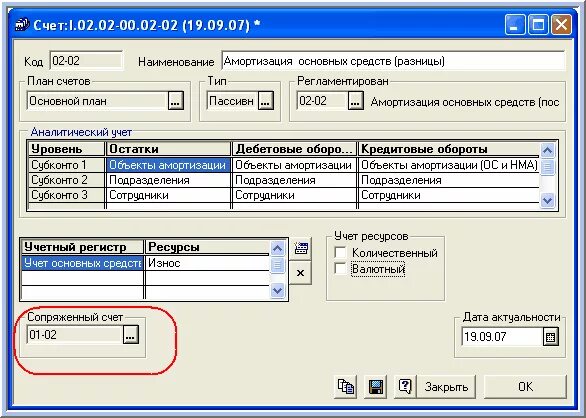This screenshot has height=418, width=586.
Task: Click the Основной план field
Action: pyautogui.click(x=97, y=101)
